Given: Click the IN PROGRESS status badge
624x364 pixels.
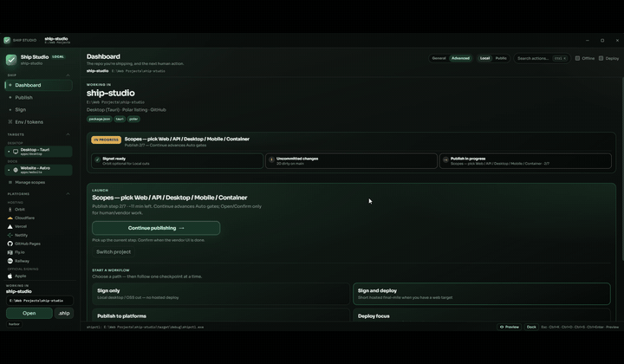Looking at the screenshot, I should point(107,140).
